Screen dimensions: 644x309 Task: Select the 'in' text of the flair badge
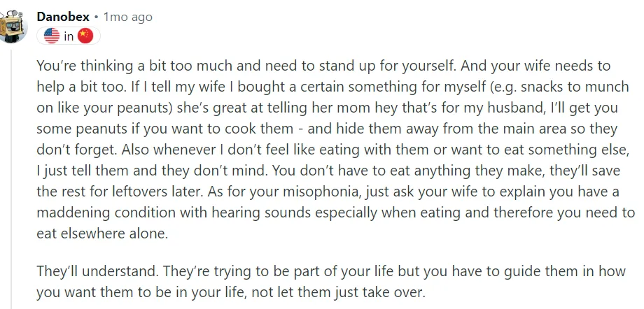(x=69, y=36)
